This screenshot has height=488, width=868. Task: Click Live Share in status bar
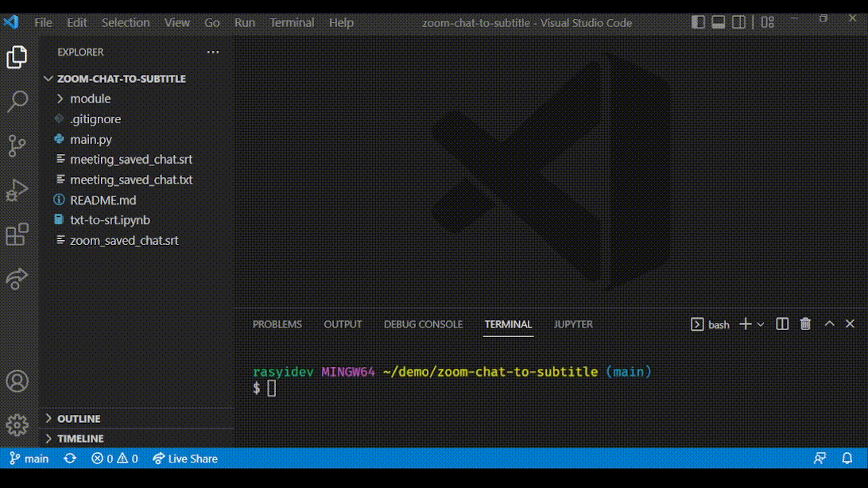pos(185,459)
